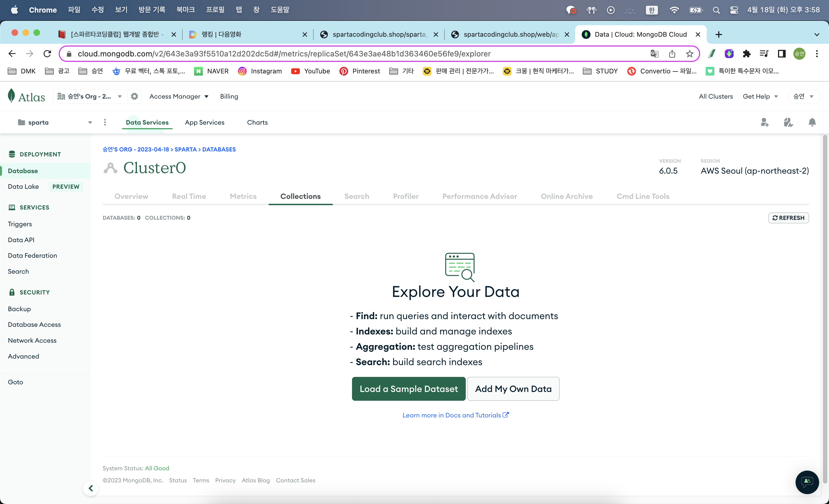Switch to the Data Services tab
This screenshot has width=829, height=504.
147,122
